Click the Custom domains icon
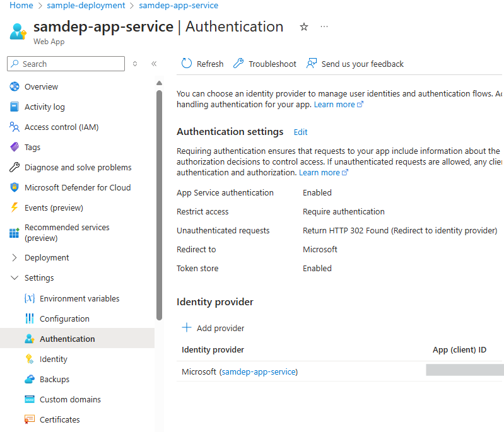 30,399
